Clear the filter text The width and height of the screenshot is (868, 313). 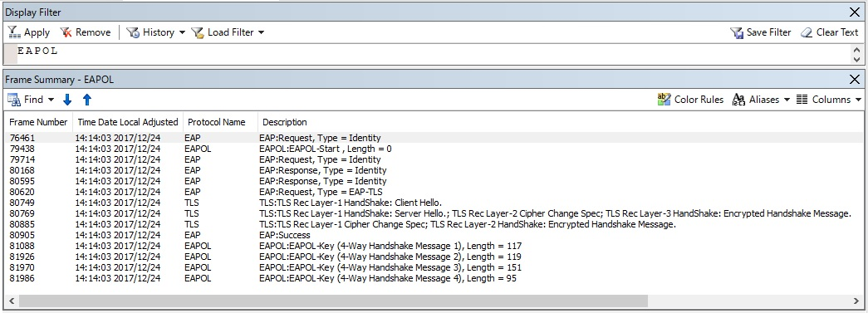click(x=829, y=32)
